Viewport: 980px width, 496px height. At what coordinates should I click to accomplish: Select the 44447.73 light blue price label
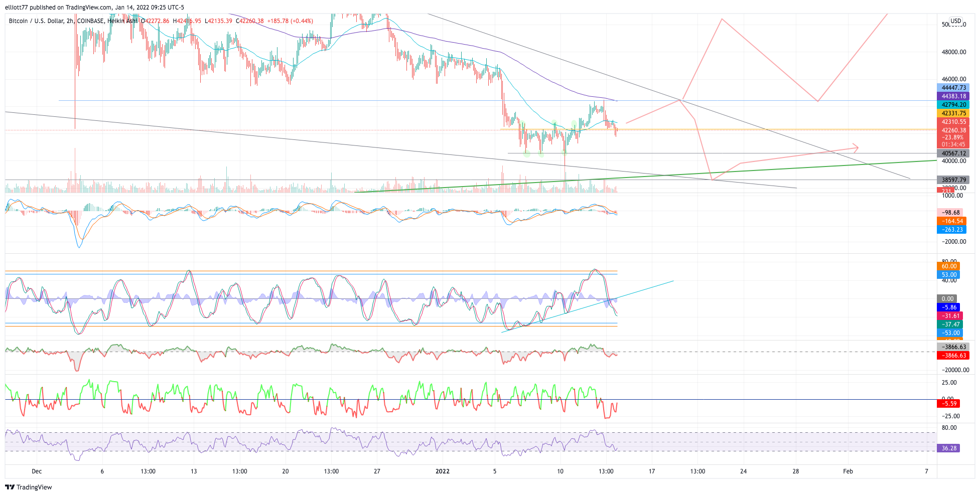(x=953, y=88)
